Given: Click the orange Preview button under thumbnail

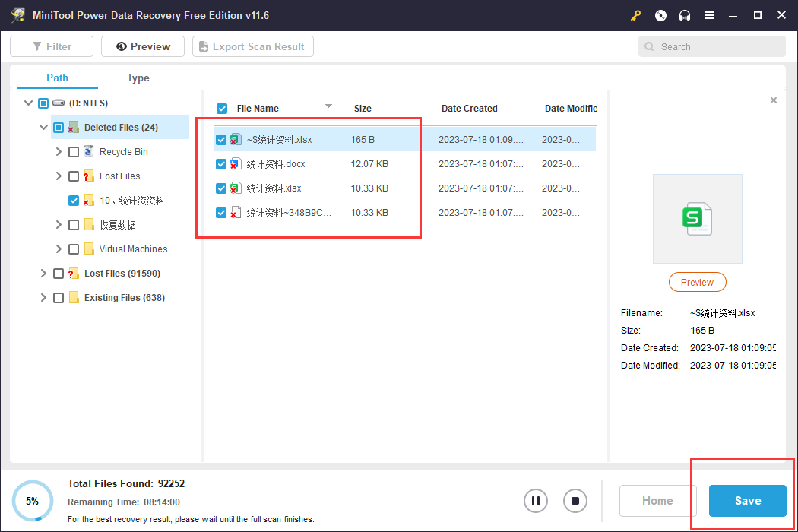Looking at the screenshot, I should coord(697,282).
